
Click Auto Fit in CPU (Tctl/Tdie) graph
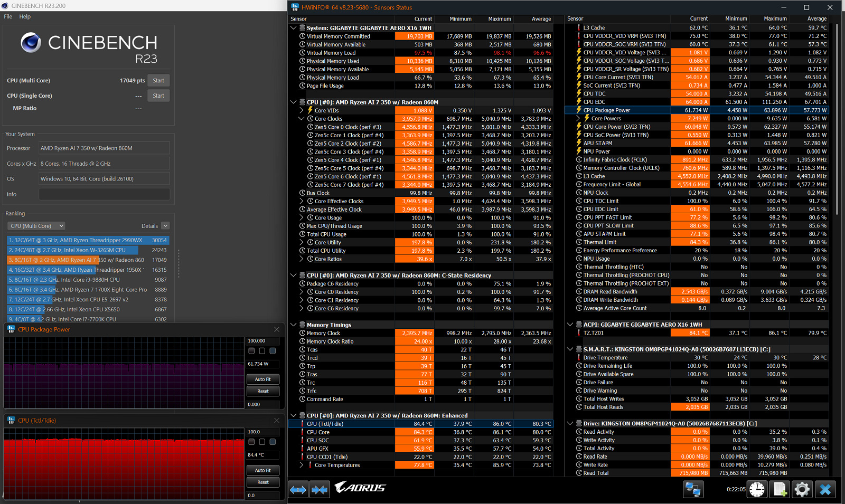pos(263,470)
